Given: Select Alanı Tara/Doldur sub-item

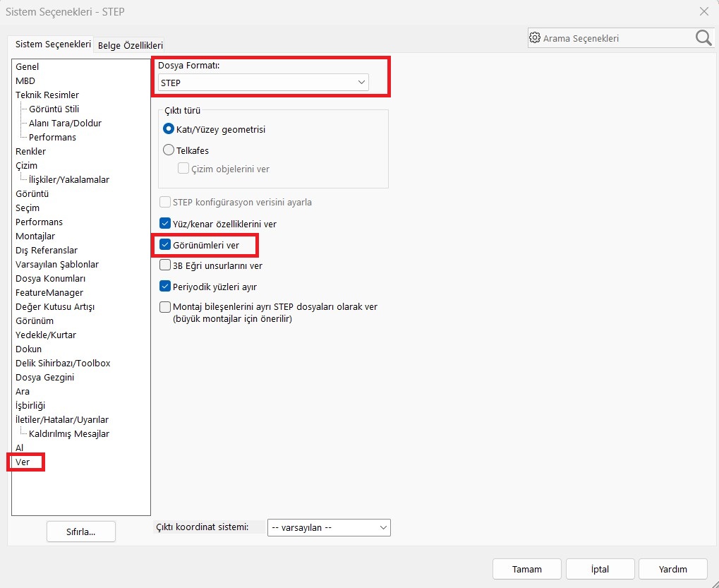Looking at the screenshot, I should (x=65, y=123).
